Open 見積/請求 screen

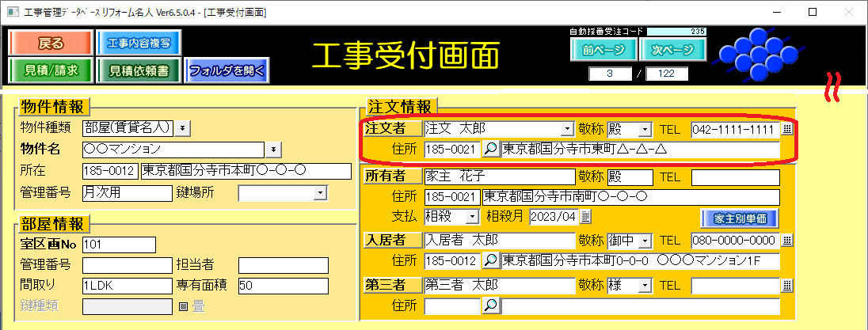click(x=51, y=70)
